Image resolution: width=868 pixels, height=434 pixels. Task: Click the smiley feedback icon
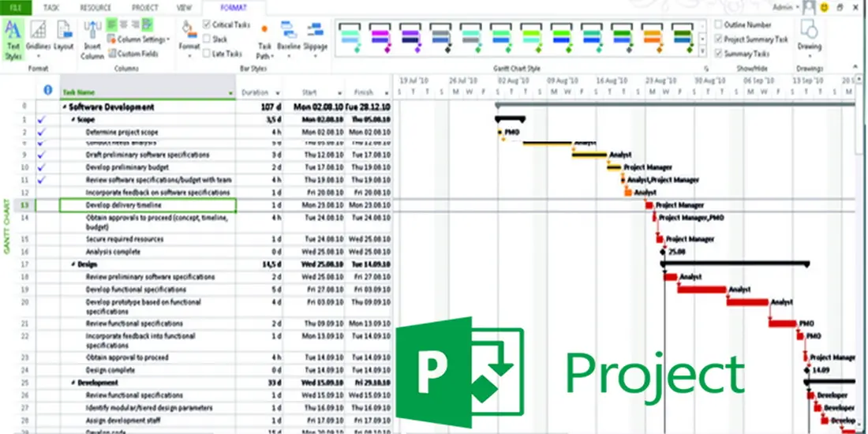coord(825,7)
